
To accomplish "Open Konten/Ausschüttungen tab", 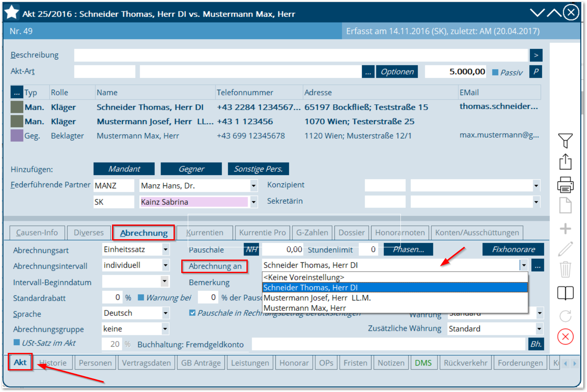I will (477, 233).
